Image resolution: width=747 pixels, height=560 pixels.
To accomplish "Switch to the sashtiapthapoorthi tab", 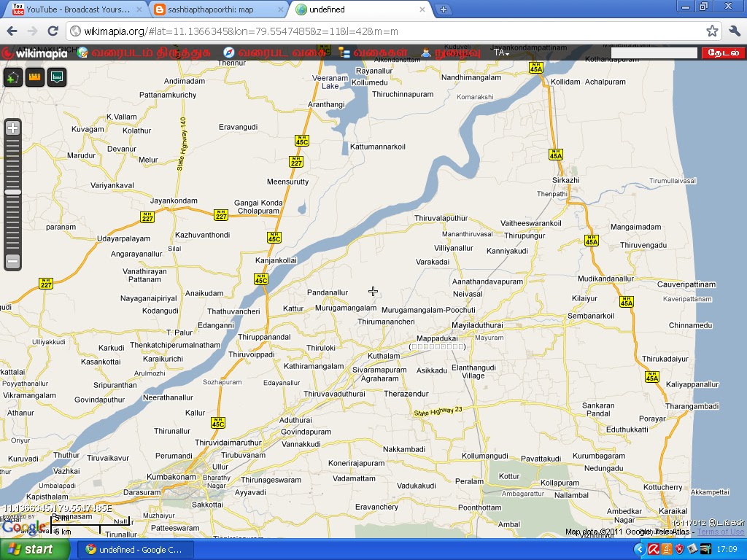I will click(212, 9).
